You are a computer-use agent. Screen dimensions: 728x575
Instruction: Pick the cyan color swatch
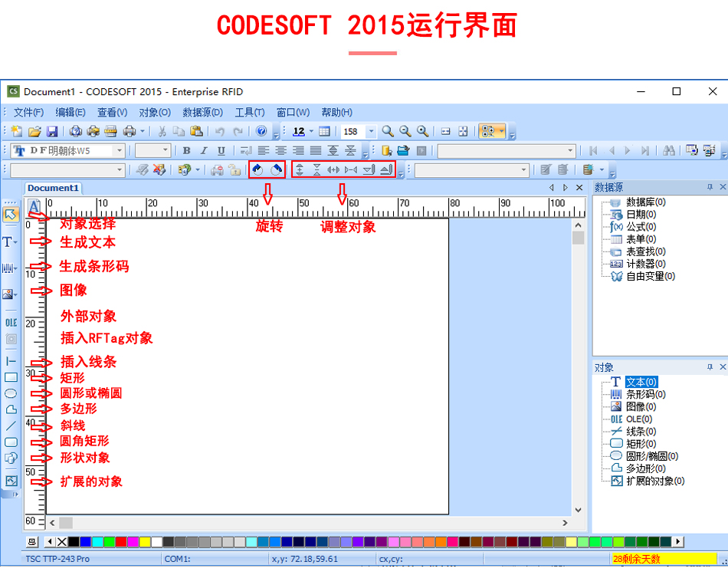97,541
